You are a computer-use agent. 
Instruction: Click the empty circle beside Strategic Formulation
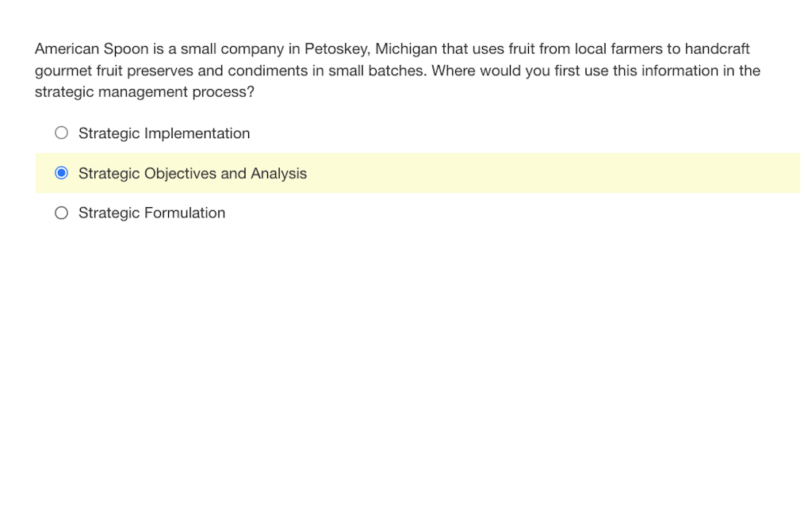pyautogui.click(x=61, y=212)
